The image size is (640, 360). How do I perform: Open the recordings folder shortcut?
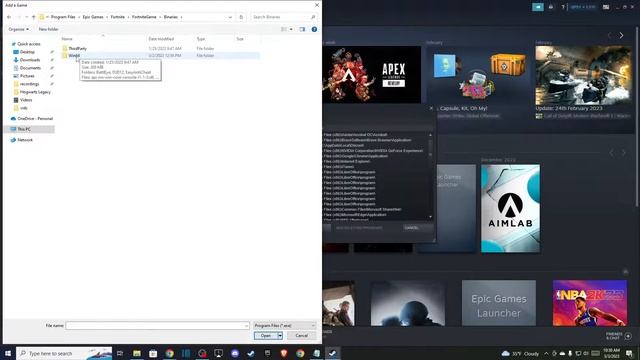29,84
